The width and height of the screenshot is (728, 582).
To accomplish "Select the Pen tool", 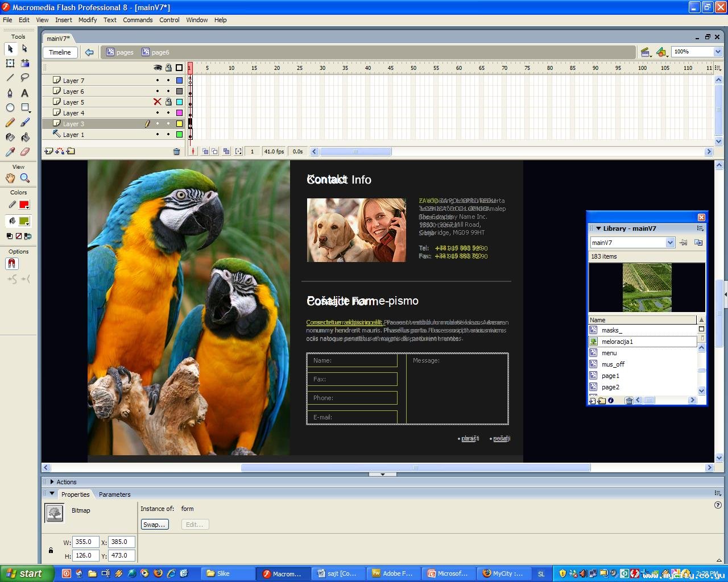I will (10, 93).
